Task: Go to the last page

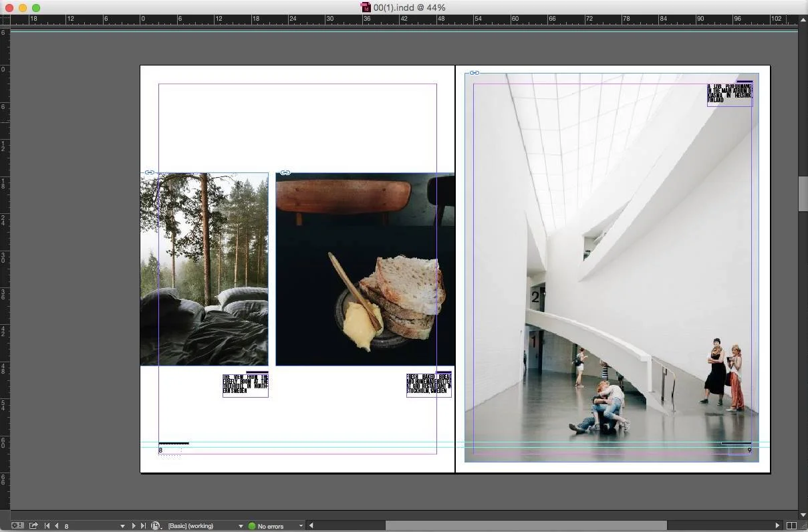Action: [143, 526]
